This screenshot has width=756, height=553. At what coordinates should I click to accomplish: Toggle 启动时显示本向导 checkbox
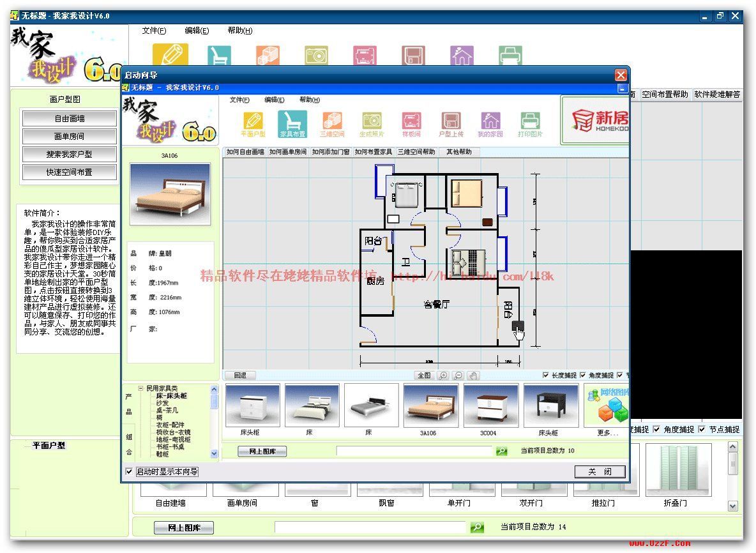point(129,471)
